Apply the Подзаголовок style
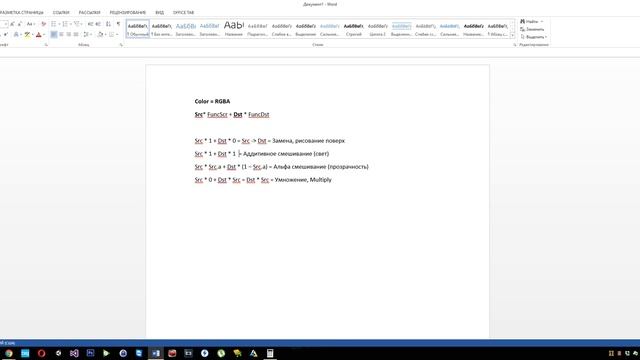 point(258,29)
